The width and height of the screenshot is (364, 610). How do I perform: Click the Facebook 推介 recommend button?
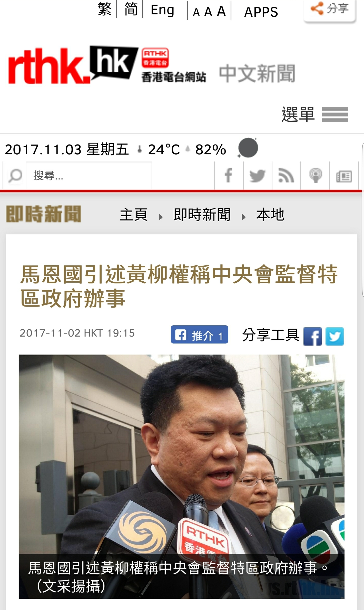(199, 335)
